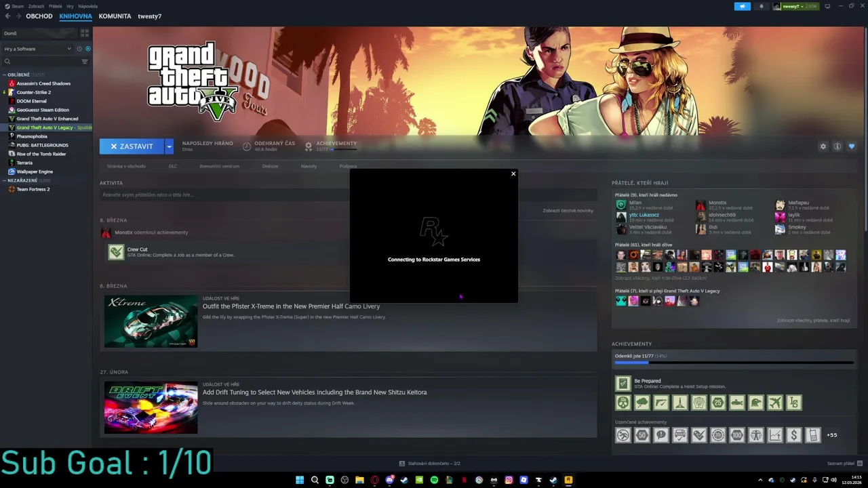Viewport: 868px width, 488px height.
Task: Toggle the ready-to-play filter icon
Action: 88,49
